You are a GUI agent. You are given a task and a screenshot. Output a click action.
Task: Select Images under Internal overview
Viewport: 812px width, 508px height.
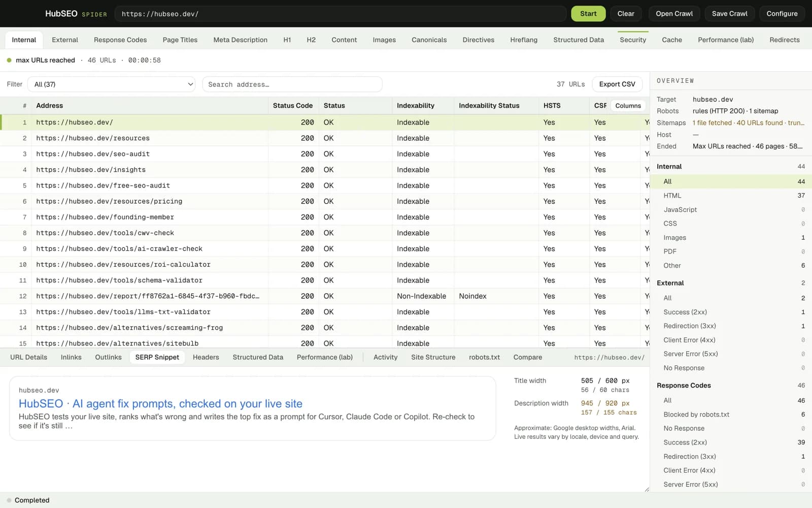click(731, 238)
